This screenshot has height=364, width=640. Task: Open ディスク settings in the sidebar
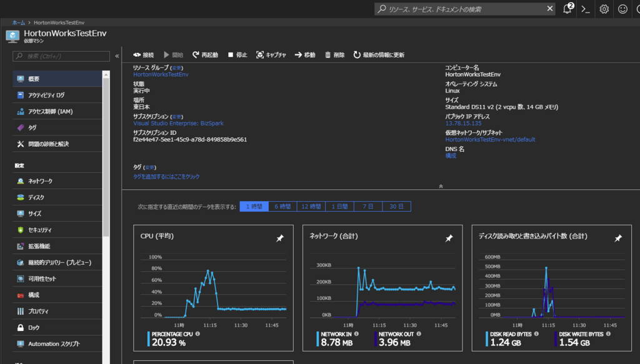click(x=57, y=197)
